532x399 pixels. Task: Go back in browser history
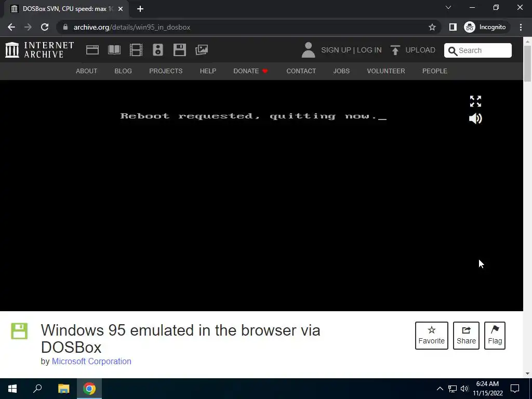click(x=11, y=27)
